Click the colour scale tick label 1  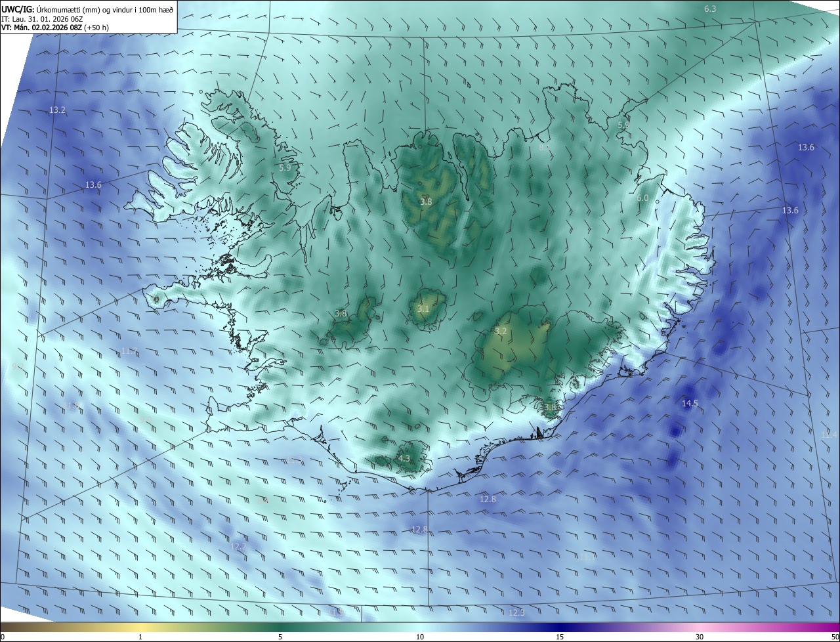[140, 637]
